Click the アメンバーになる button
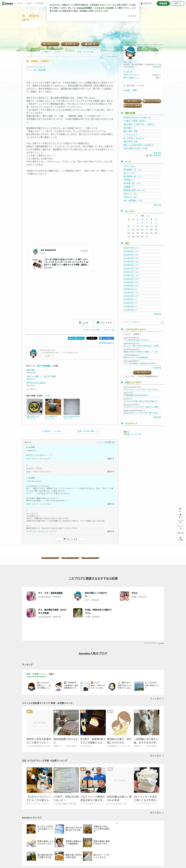The image size is (186, 868). (152, 101)
